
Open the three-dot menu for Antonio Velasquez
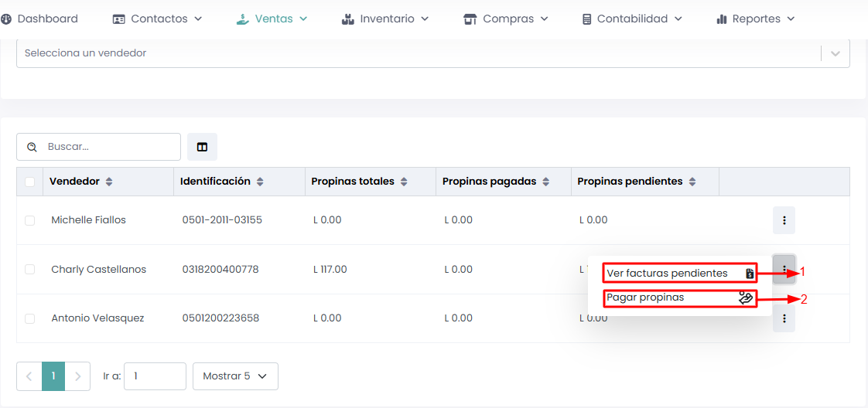pyautogui.click(x=784, y=318)
